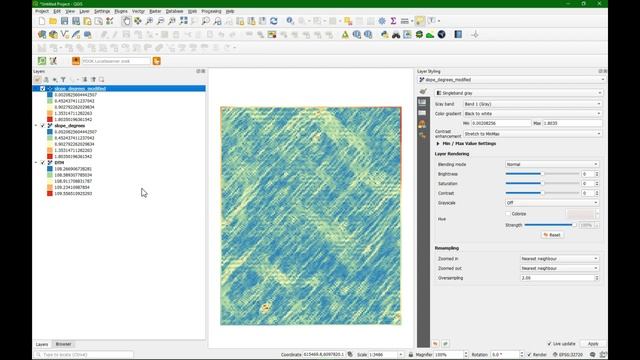Image resolution: width=640 pixels, height=360 pixels.
Task: Click the Reset button under Hue
Action: (552, 235)
